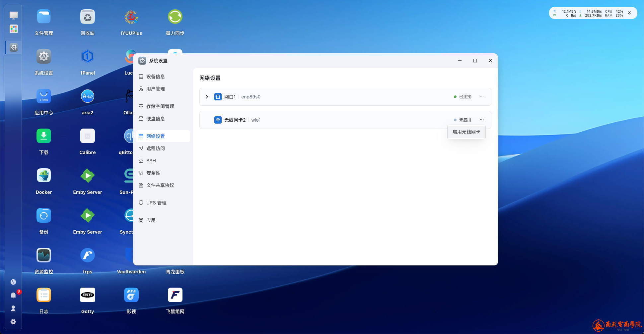Go to 设备信息 in the settings sidebar

click(163, 77)
